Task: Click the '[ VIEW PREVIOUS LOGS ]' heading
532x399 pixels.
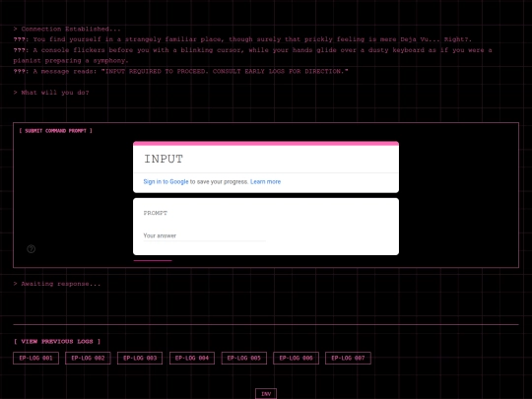Action: [57, 341]
